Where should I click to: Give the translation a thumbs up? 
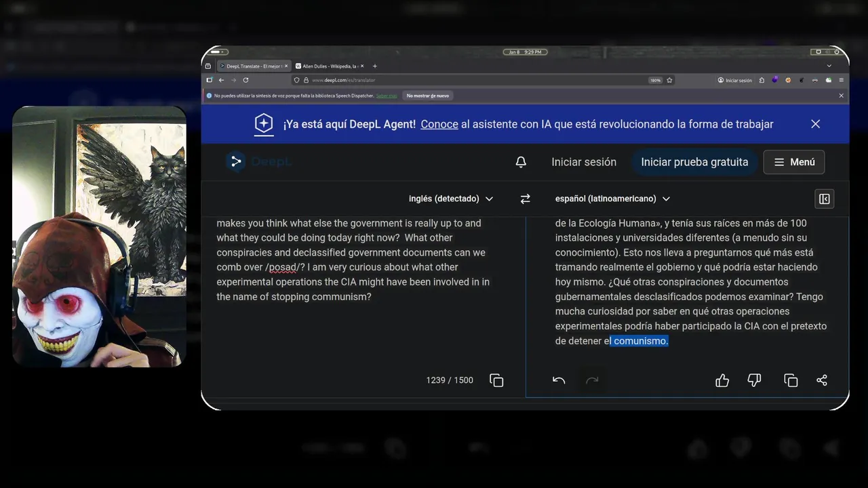click(722, 380)
